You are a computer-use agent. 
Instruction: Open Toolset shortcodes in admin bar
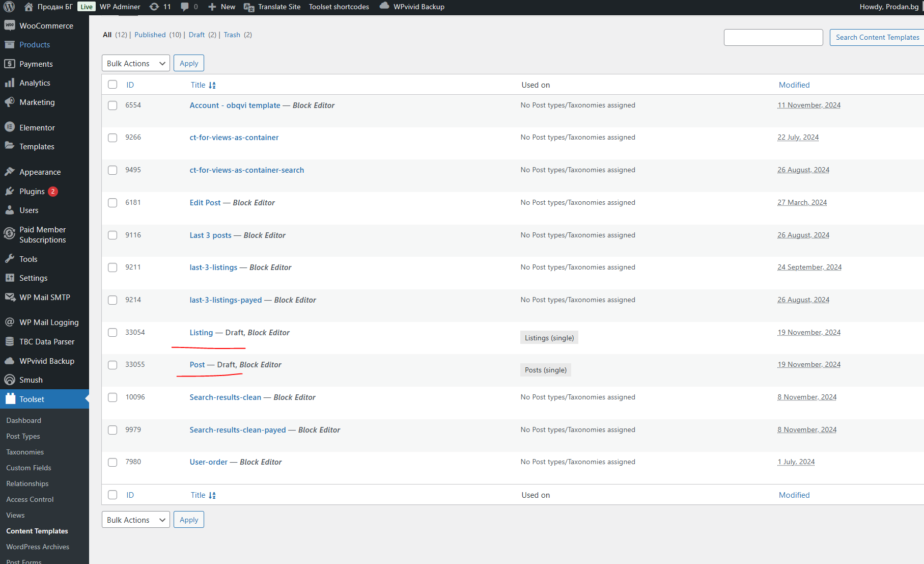point(339,7)
